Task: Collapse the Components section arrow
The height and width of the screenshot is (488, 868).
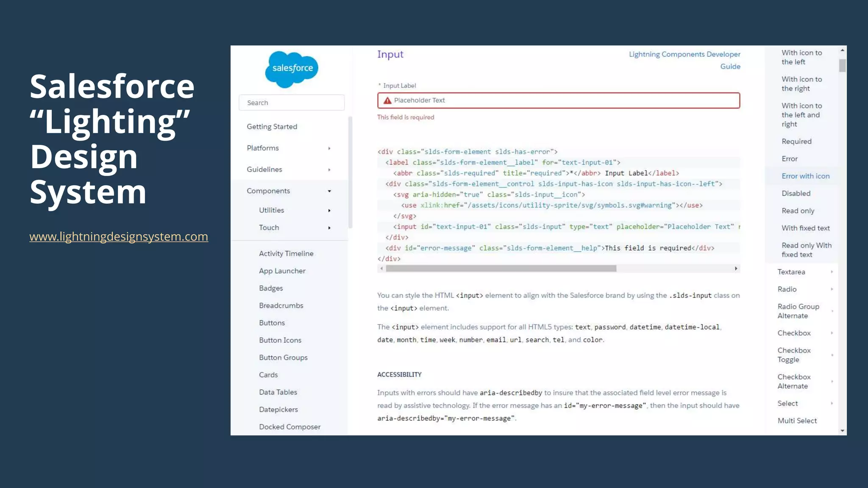Action: point(329,191)
